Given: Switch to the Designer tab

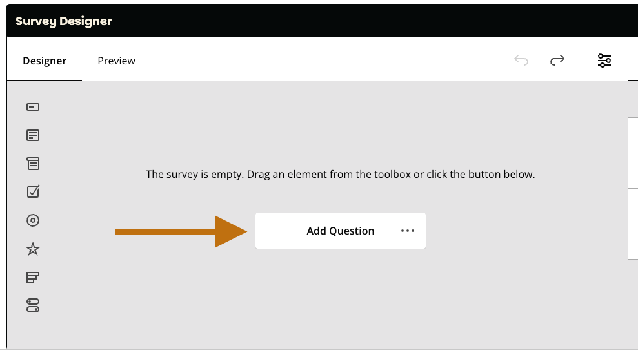Looking at the screenshot, I should (45, 61).
